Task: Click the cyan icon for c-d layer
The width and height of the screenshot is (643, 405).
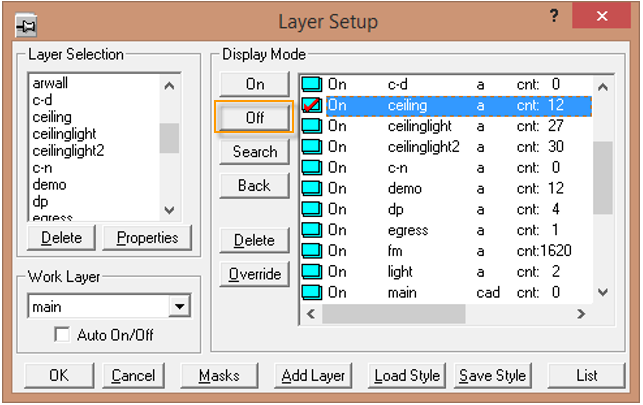Action: tap(311, 84)
